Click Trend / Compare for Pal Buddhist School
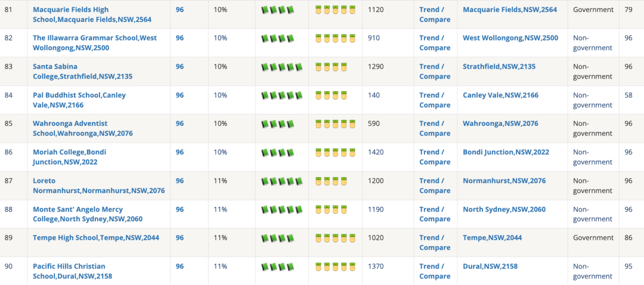This screenshot has height=285, width=644. (x=435, y=100)
